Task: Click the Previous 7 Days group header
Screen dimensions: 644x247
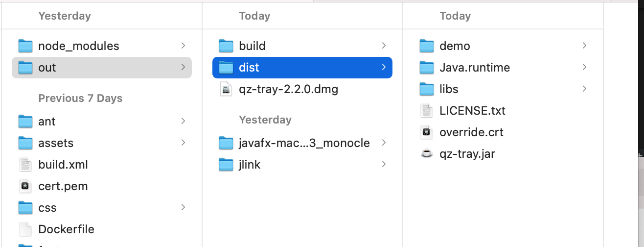Action: 80,99
